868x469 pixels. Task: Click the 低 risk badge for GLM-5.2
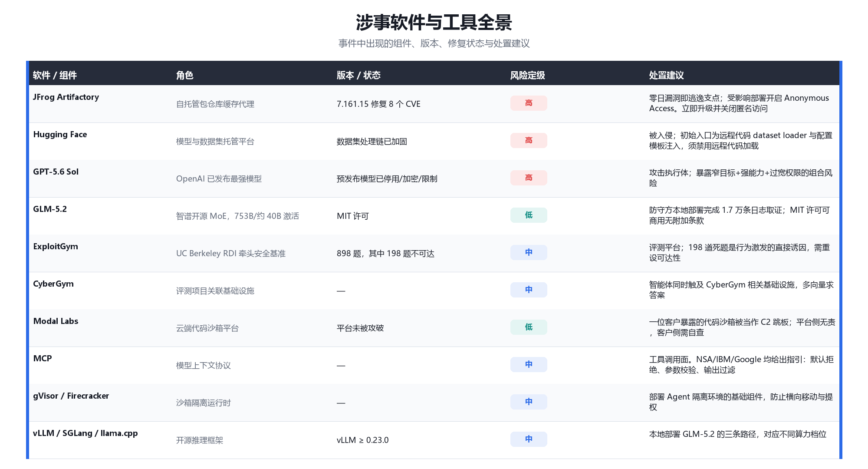(x=529, y=215)
